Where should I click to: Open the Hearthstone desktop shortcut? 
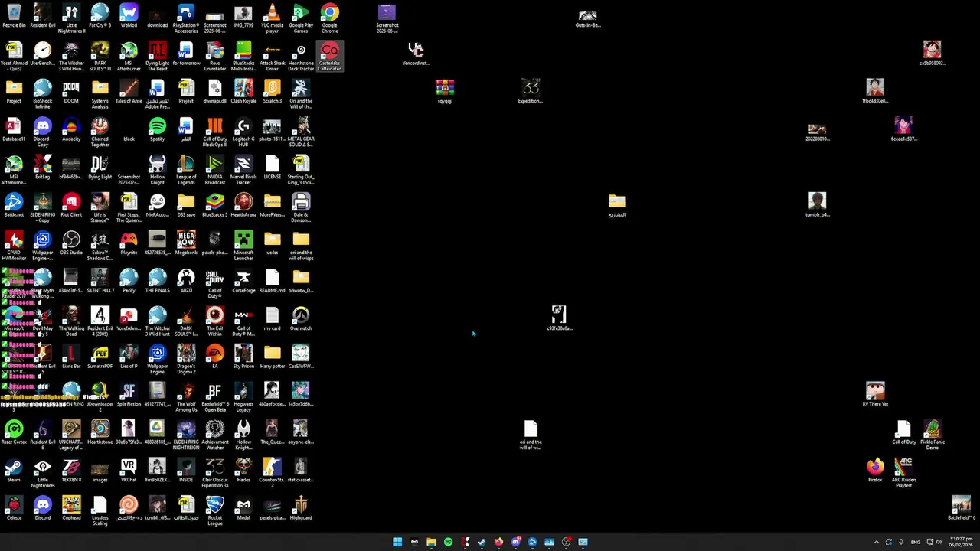(100, 432)
